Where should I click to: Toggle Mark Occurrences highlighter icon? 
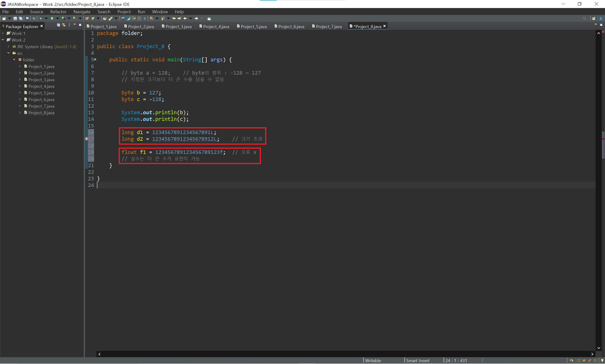(128, 18)
